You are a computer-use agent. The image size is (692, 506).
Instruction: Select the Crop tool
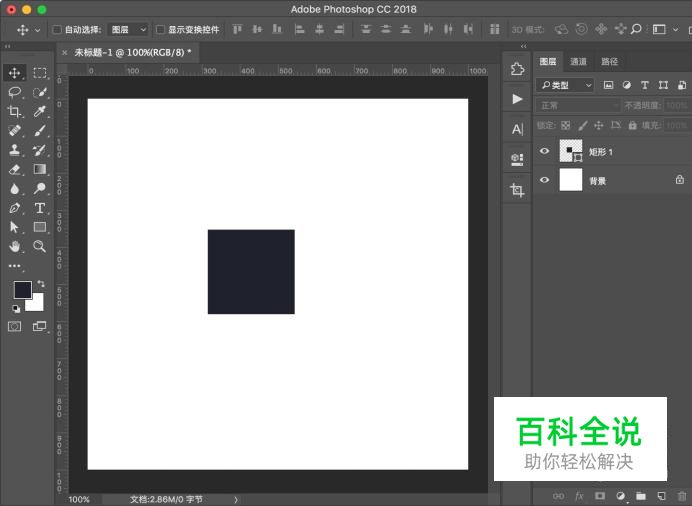tap(15, 112)
